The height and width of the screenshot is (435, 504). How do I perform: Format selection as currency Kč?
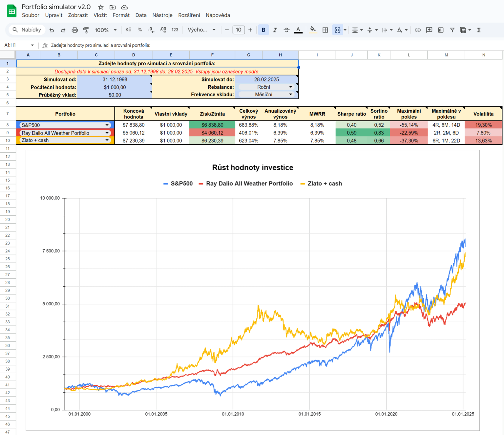(128, 30)
